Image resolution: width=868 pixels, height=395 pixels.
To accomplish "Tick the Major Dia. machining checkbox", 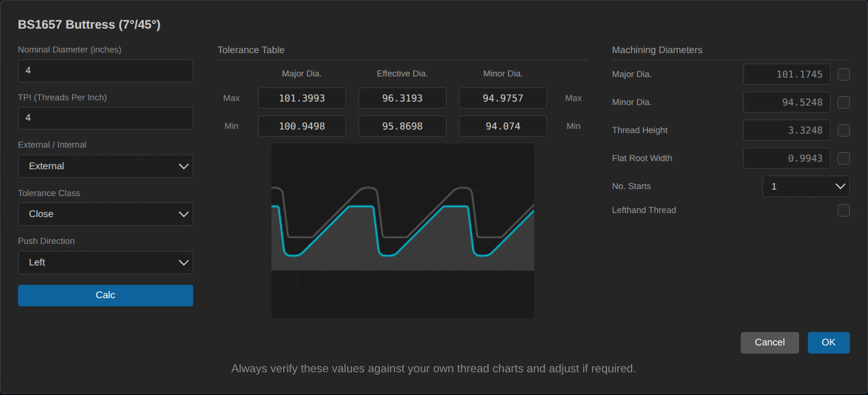I will click(843, 75).
